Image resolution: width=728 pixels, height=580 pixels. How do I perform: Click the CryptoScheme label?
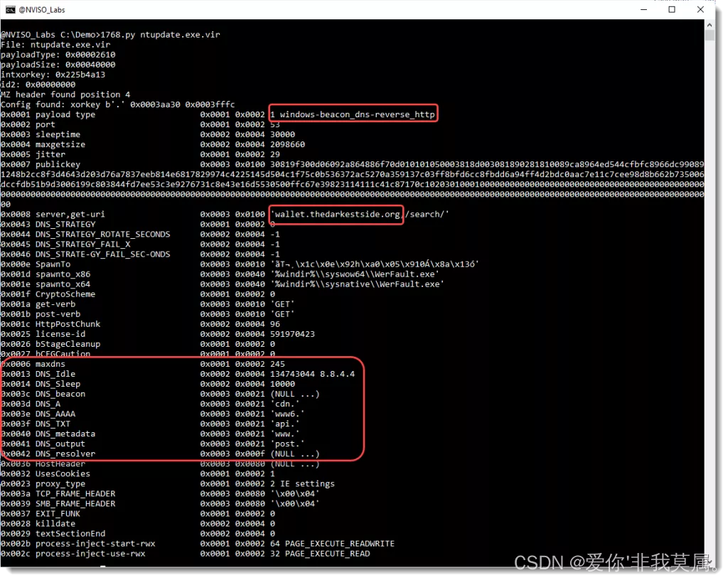coord(65,294)
